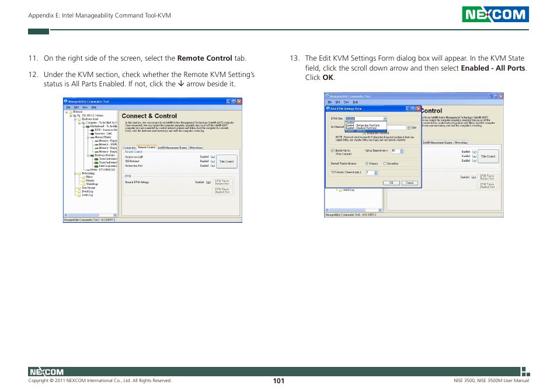The image size is (557, 392).
Task: Click Filters folder icon in step 12 tree
Action: tap(83, 177)
